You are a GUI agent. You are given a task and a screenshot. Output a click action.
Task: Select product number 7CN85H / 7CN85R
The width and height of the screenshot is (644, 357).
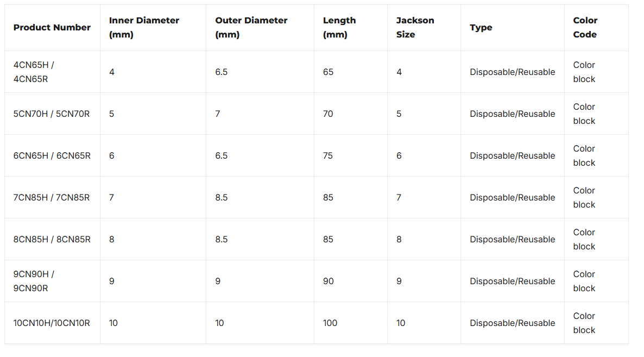pos(52,198)
